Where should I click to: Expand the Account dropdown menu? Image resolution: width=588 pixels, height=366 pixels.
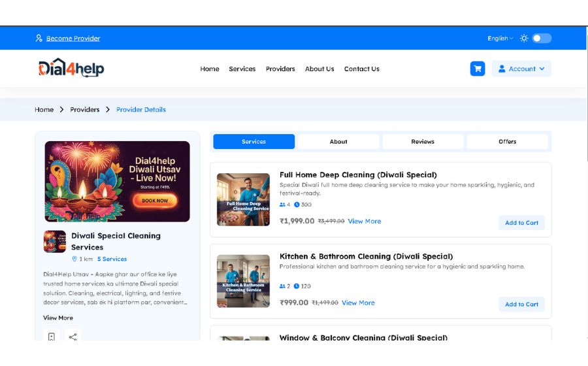click(521, 69)
